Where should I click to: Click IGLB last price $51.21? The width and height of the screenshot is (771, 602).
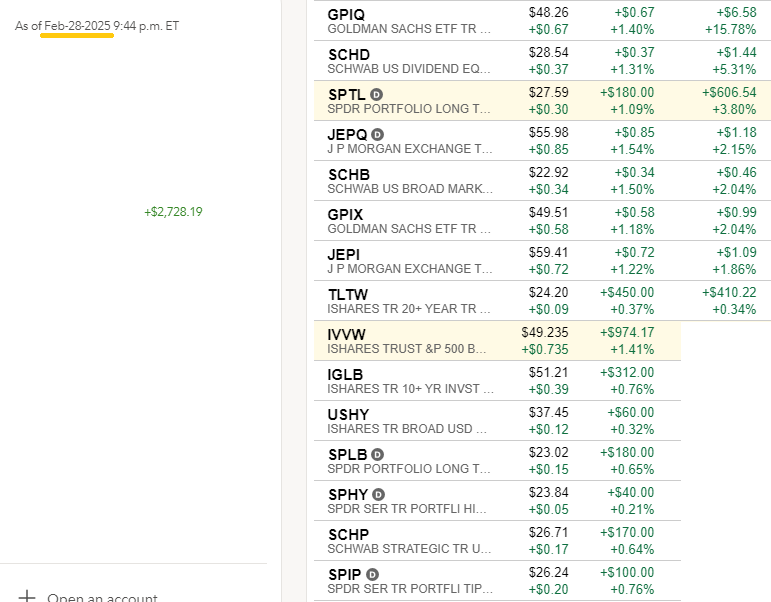548,372
